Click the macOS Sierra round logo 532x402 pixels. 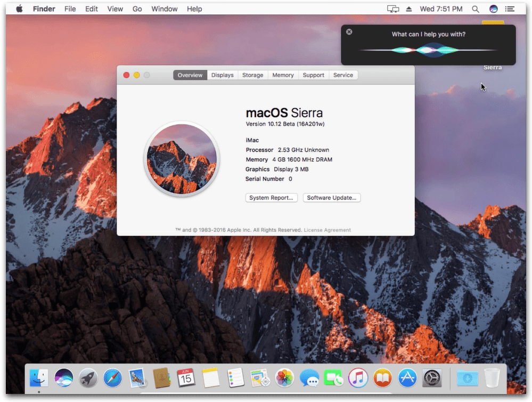182,159
